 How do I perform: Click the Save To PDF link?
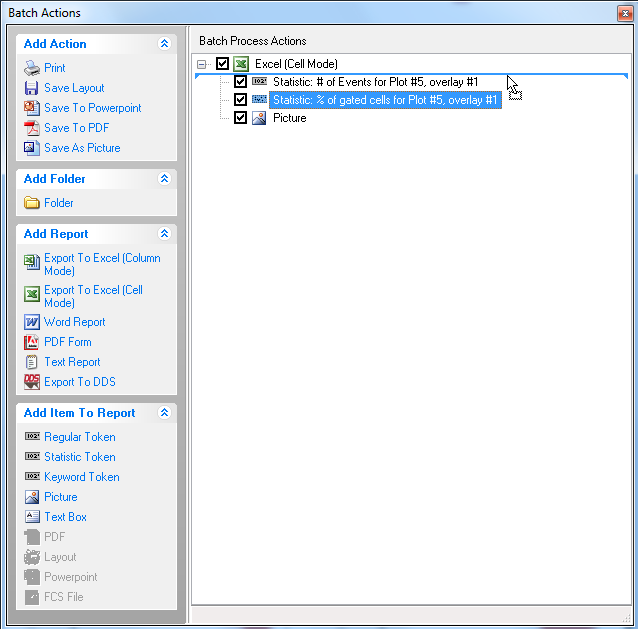point(76,128)
